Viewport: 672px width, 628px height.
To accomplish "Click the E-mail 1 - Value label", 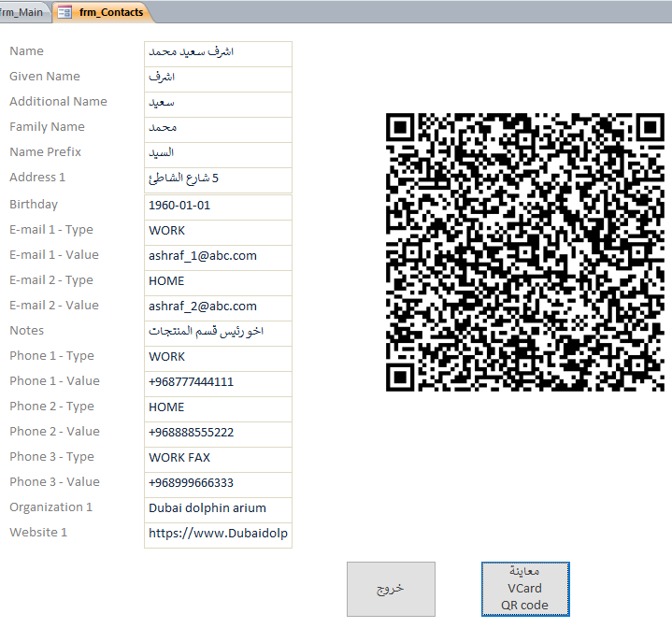I will [54, 255].
